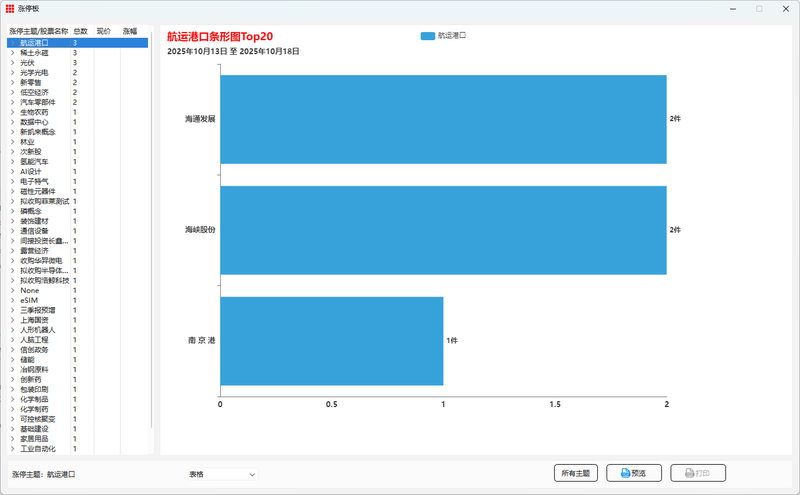Select the 林业 theme row
Viewport: 800px width, 495px height.
[78, 142]
